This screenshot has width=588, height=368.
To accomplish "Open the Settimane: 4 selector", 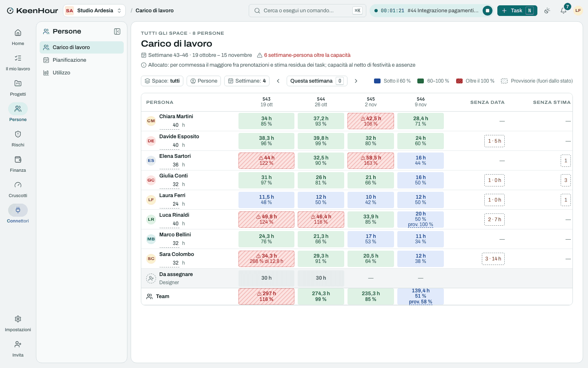I will (x=247, y=81).
